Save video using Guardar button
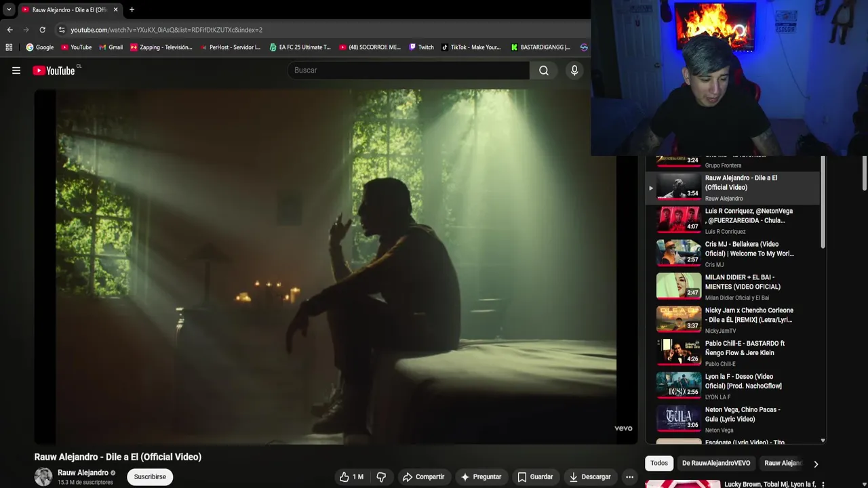This screenshot has height=488, width=868. pyautogui.click(x=535, y=477)
